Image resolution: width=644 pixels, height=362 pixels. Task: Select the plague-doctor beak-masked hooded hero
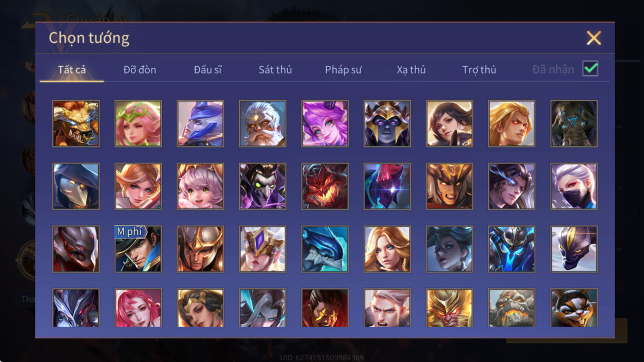click(x=76, y=186)
